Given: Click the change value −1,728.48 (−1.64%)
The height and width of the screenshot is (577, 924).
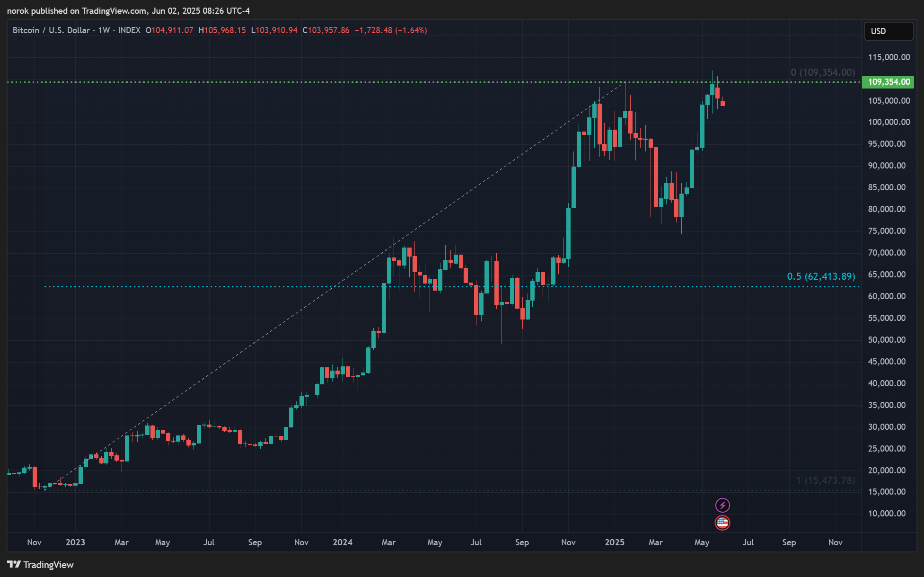Looking at the screenshot, I should click(x=391, y=30).
